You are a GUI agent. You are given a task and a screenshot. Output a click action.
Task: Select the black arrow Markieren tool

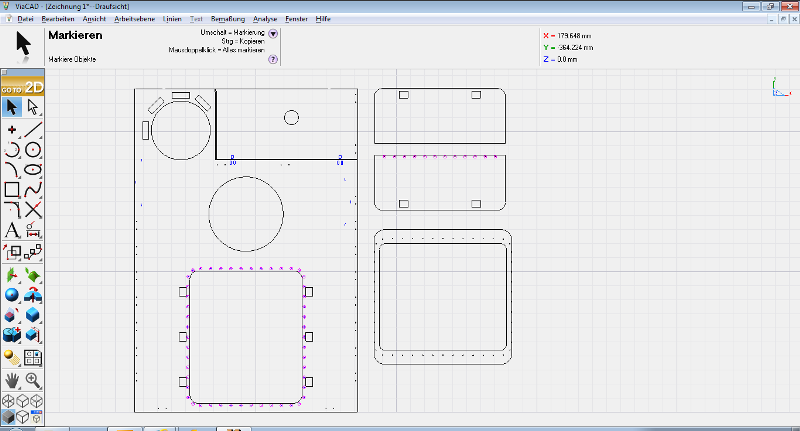12,107
